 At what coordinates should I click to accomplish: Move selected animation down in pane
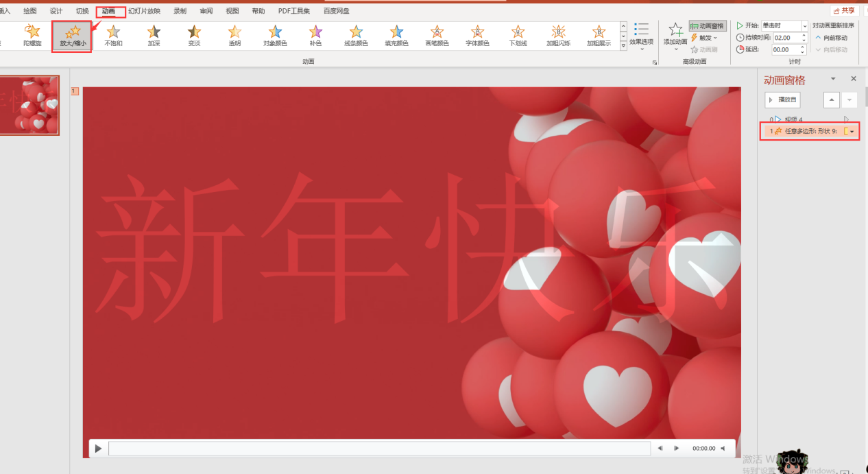[x=849, y=100]
